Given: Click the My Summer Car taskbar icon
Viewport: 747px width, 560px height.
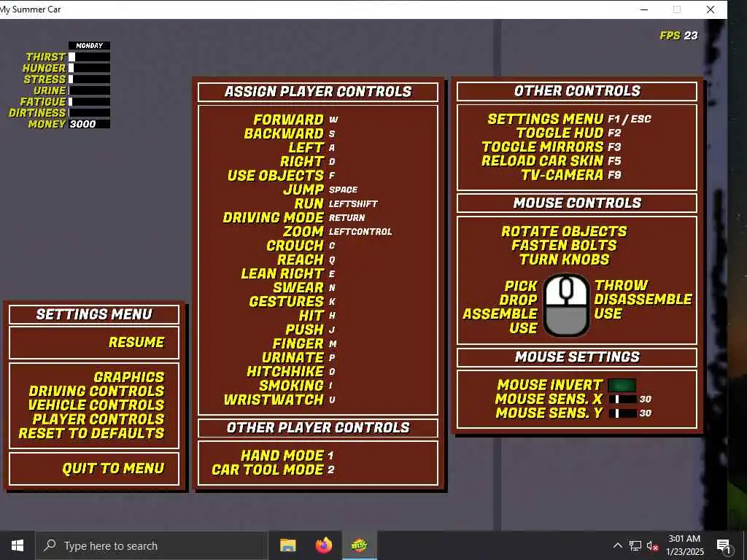Looking at the screenshot, I should point(359,545).
